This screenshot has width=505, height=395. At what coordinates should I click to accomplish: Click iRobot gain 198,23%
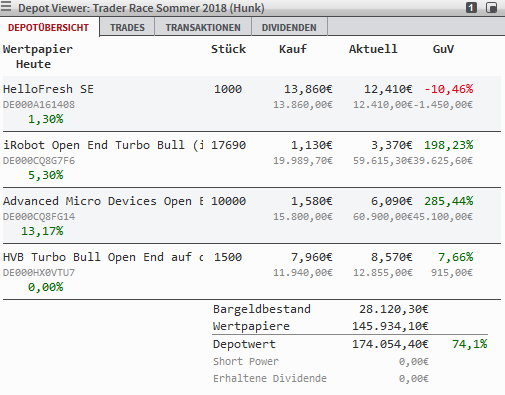click(449, 145)
